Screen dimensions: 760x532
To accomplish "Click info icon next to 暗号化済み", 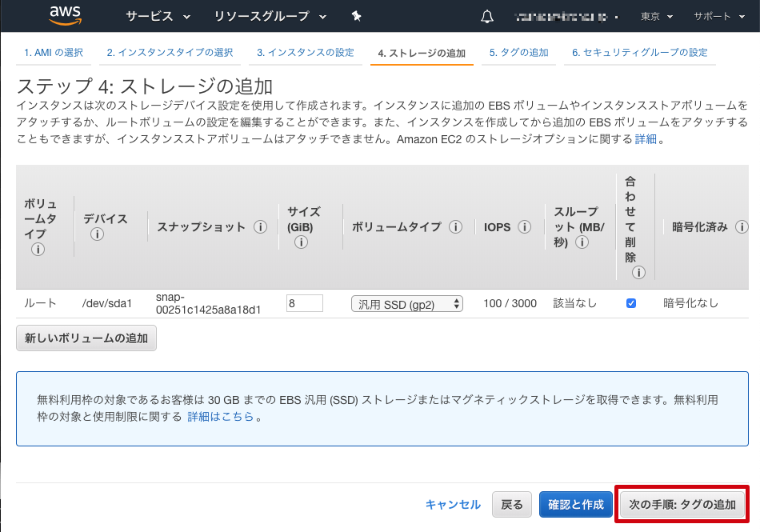I will click(742, 227).
